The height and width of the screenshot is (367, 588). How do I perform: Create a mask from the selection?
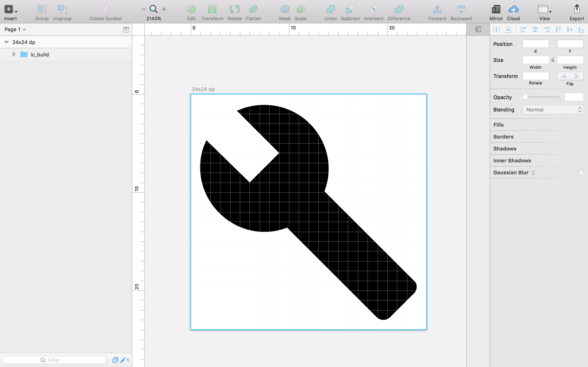pos(285,12)
